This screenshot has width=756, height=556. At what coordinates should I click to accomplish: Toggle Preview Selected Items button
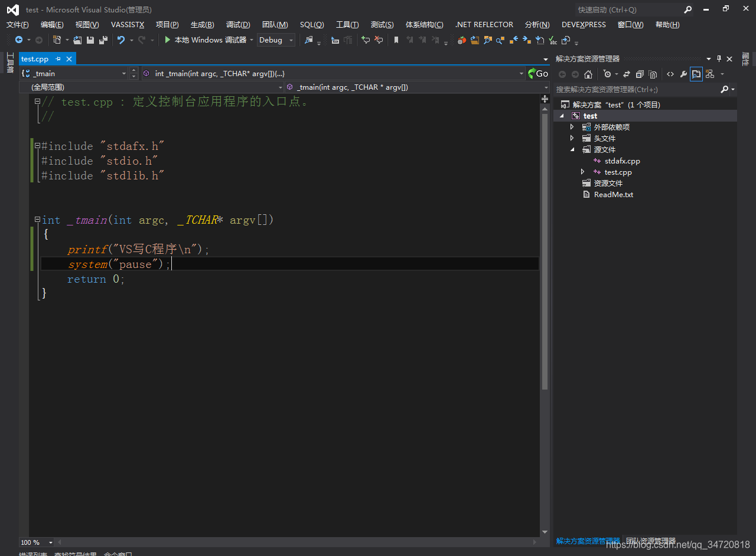point(696,74)
